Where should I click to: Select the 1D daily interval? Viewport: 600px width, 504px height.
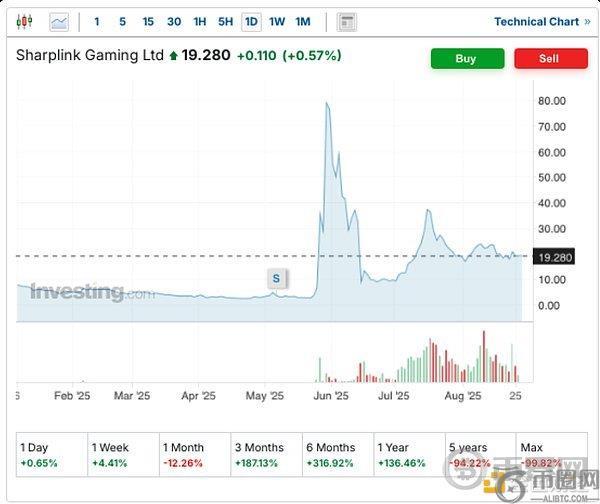pos(251,21)
